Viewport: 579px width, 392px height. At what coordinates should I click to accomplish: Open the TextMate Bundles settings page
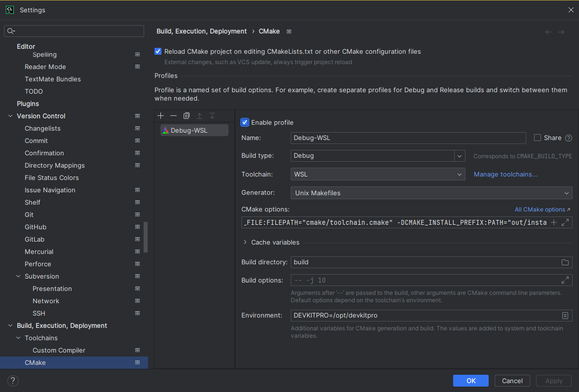[x=53, y=79]
